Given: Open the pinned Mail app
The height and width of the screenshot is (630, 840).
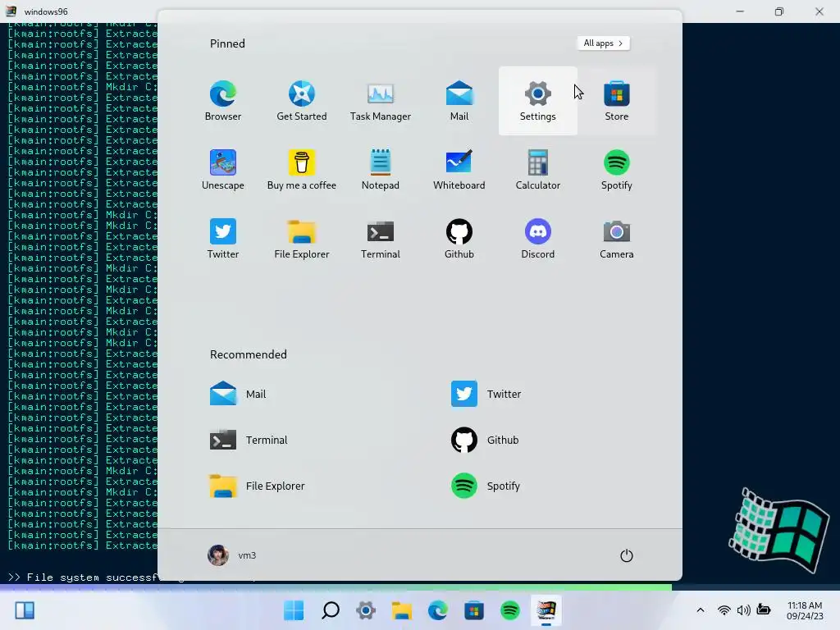Looking at the screenshot, I should point(459,101).
